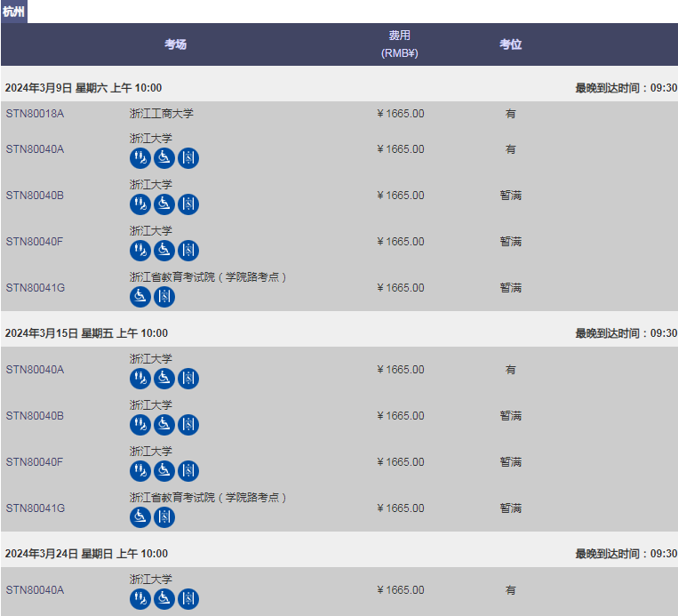The image size is (678, 616).
Task: Click wheelchair icon for STN80041G on March 9
Action: pos(140,297)
